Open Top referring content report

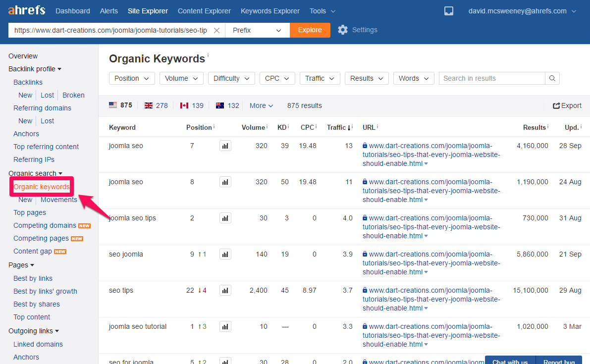tap(46, 147)
